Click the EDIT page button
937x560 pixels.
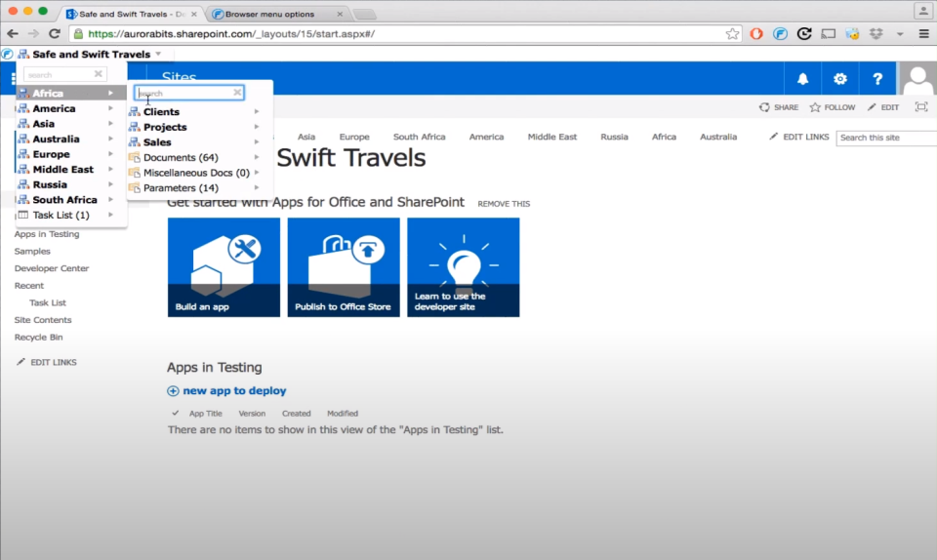click(x=883, y=107)
